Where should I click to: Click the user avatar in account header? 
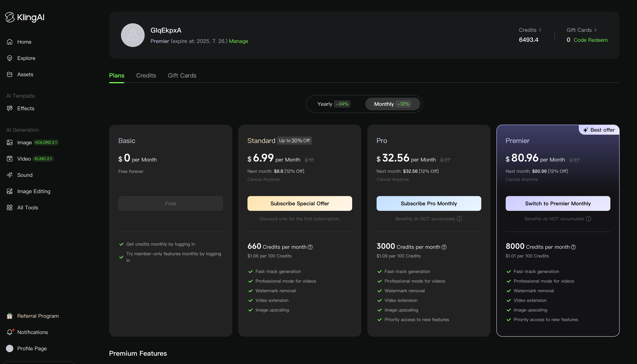(x=133, y=35)
